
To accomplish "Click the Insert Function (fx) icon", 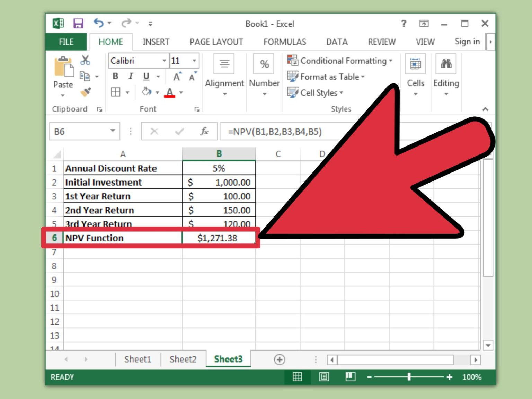I will (x=204, y=131).
